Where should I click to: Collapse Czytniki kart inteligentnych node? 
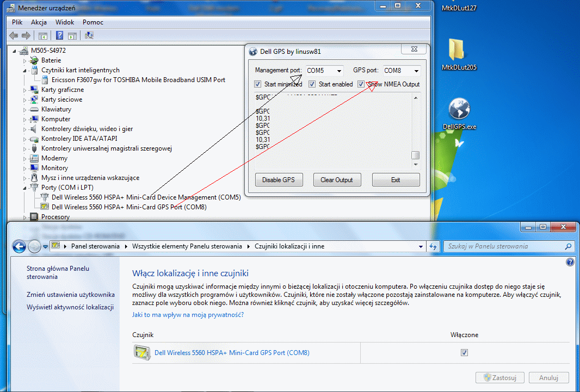25,71
